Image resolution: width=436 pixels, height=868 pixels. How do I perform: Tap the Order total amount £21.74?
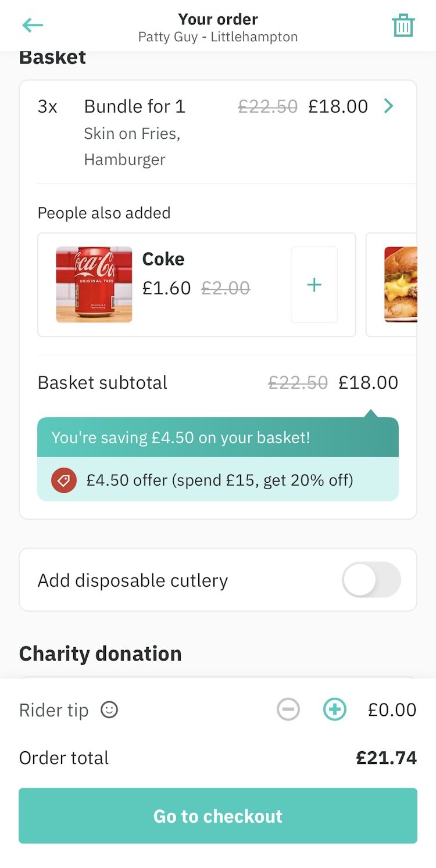coord(386,758)
